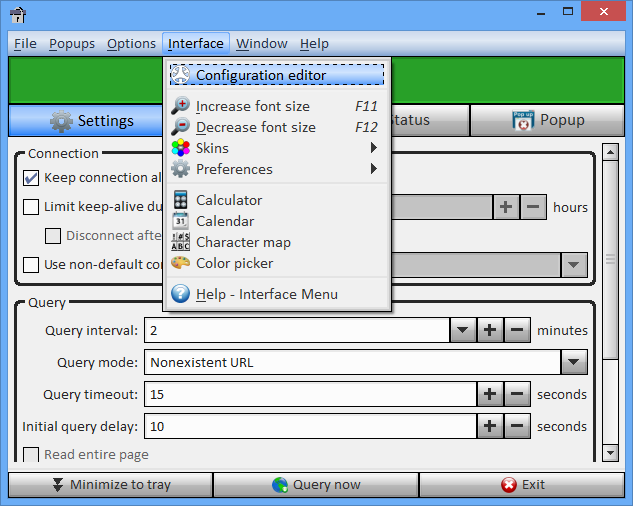Increase Initial query delay with plus
This screenshot has width=633, height=506.
[490, 426]
